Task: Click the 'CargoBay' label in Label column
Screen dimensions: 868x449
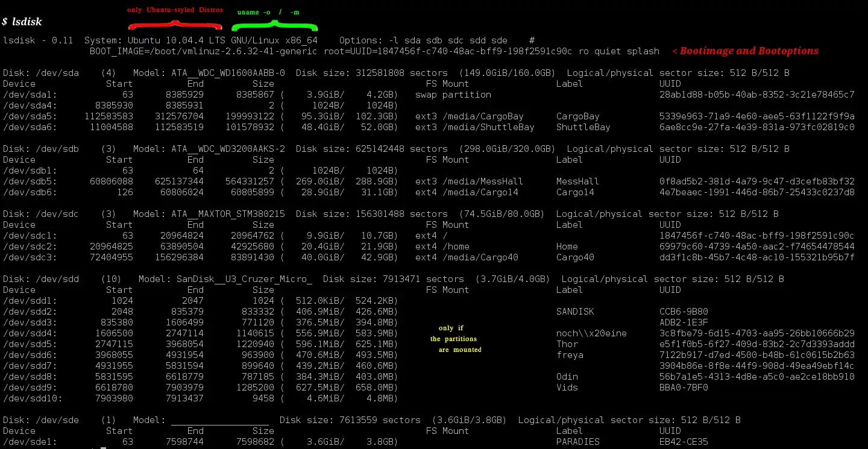Action: point(578,116)
